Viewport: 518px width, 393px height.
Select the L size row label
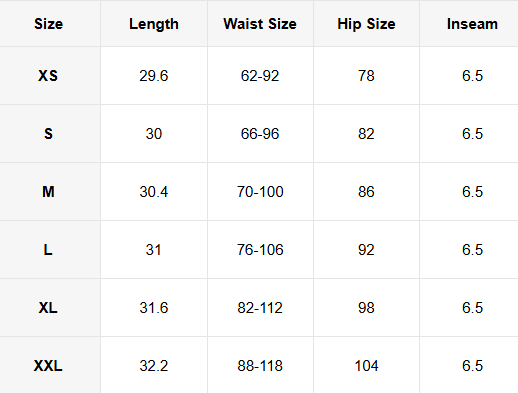(48, 250)
